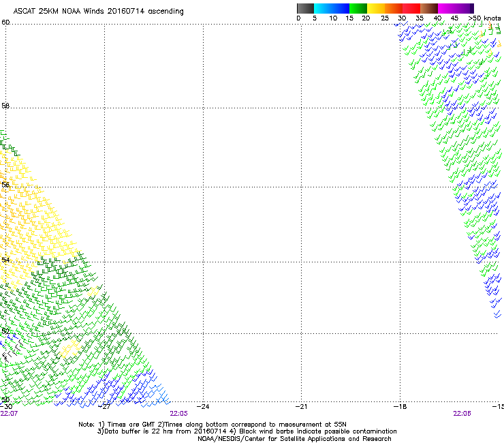504x443 pixels.
Task: Click the title 'ASCAT 25KM NOAA Winds 20160714 ascending'
Action: 98,12
